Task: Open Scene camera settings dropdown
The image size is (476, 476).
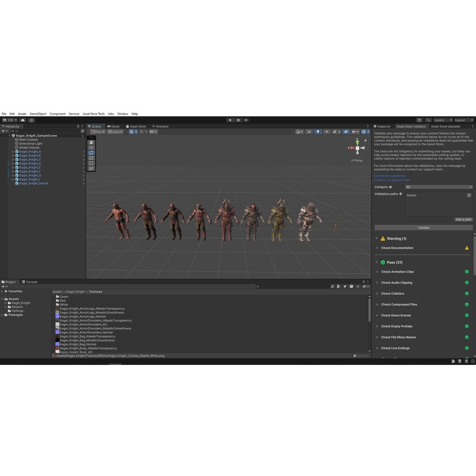Action: pyautogui.click(x=355, y=132)
